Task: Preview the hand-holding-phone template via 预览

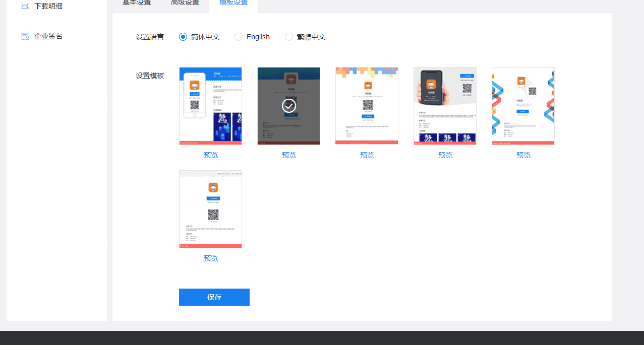Action: click(x=445, y=155)
